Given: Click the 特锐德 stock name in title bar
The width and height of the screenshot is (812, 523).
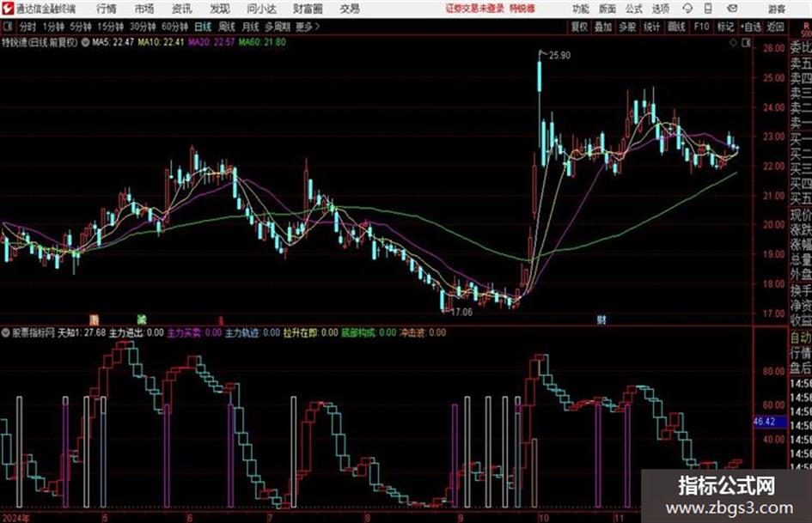Looking at the screenshot, I should tap(522, 9).
